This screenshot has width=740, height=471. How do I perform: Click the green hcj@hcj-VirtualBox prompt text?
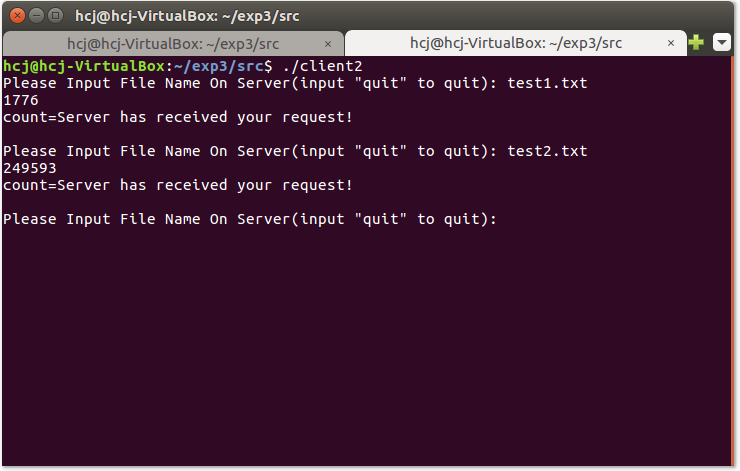pyautogui.click(x=84, y=66)
